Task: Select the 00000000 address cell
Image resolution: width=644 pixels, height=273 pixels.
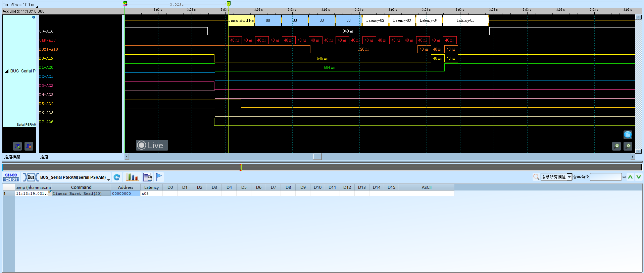Action: pyautogui.click(x=126, y=194)
